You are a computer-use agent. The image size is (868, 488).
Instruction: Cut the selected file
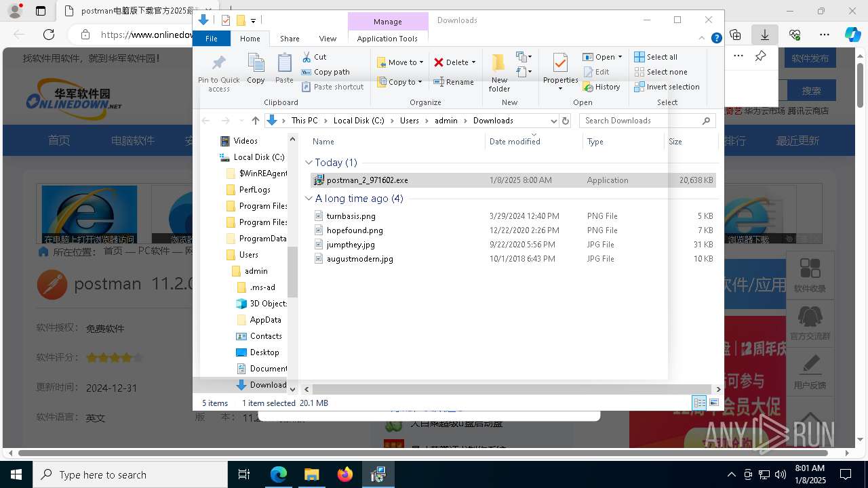(x=314, y=57)
